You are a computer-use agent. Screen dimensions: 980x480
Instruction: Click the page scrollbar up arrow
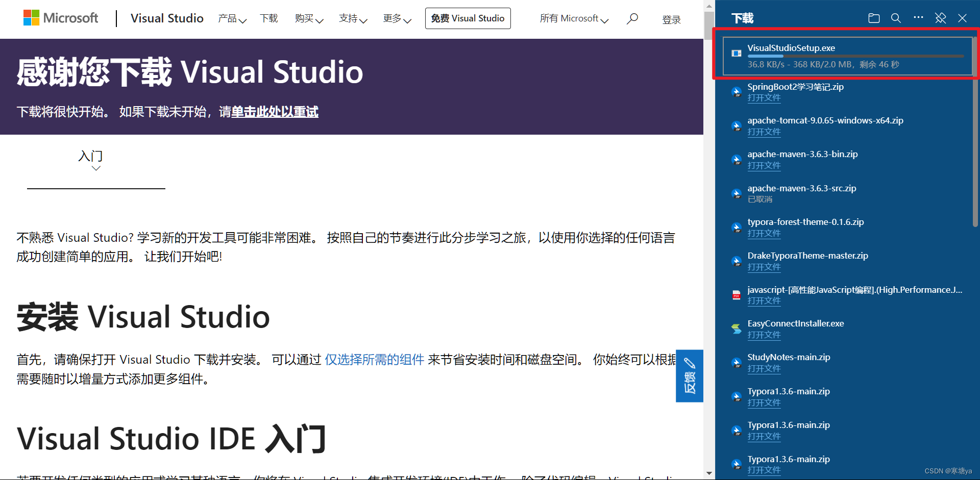[709, 6]
